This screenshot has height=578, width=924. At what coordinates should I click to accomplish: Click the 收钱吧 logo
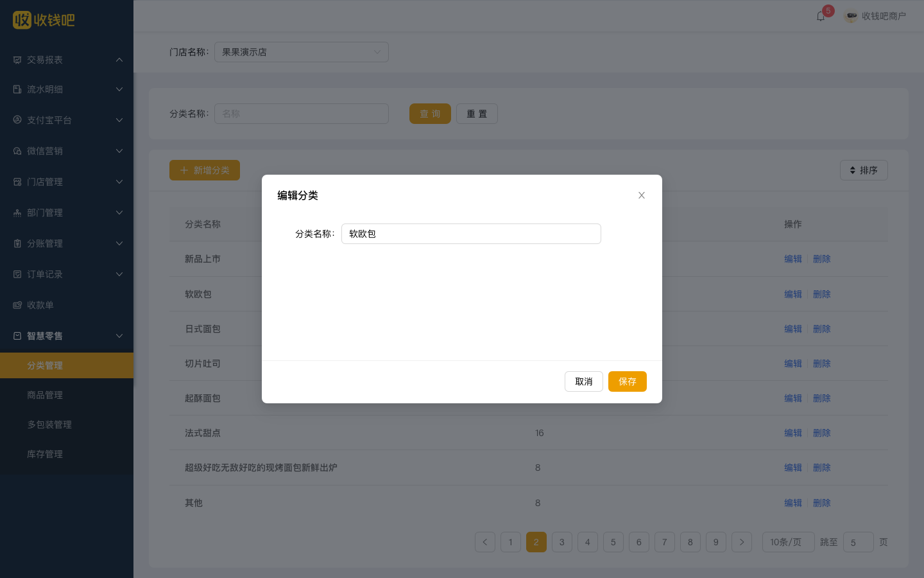point(44,20)
